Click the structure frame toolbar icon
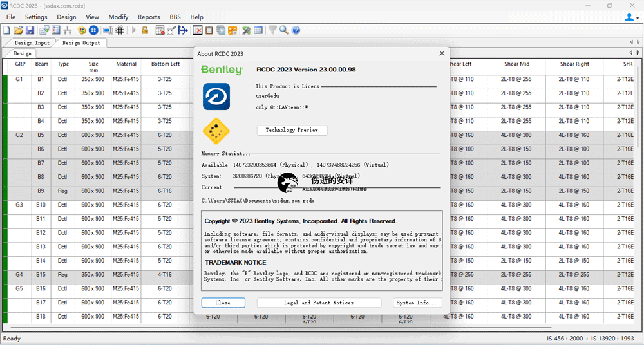The image size is (644, 345). coord(68,30)
